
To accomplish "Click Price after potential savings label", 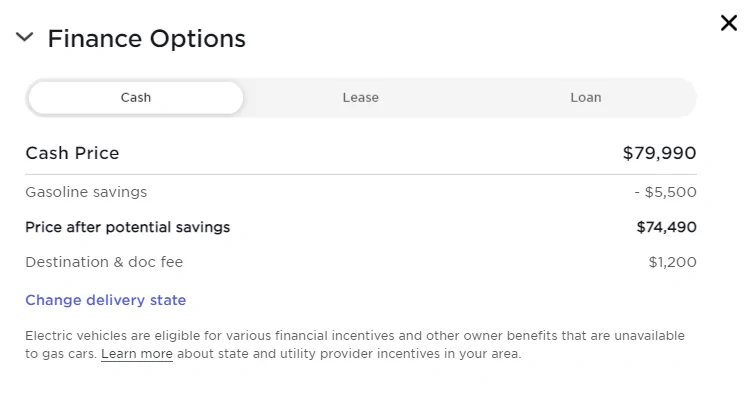I will tap(128, 227).
